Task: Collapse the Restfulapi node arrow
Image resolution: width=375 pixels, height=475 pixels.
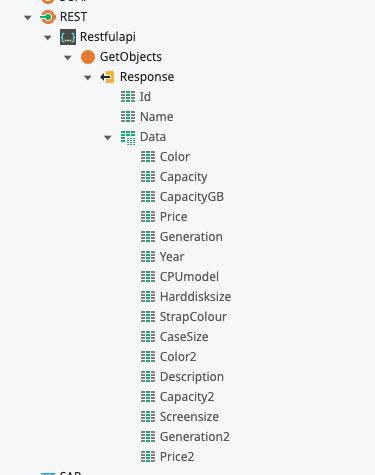Action: 48,38
